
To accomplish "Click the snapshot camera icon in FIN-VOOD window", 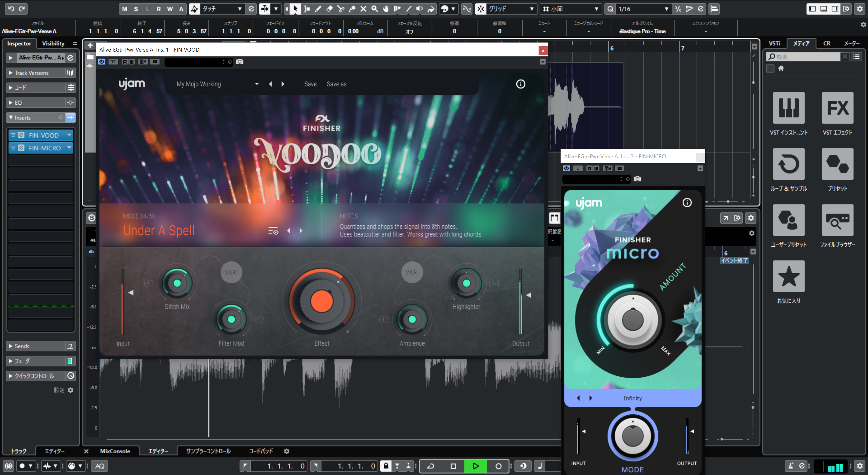I will click(x=240, y=62).
